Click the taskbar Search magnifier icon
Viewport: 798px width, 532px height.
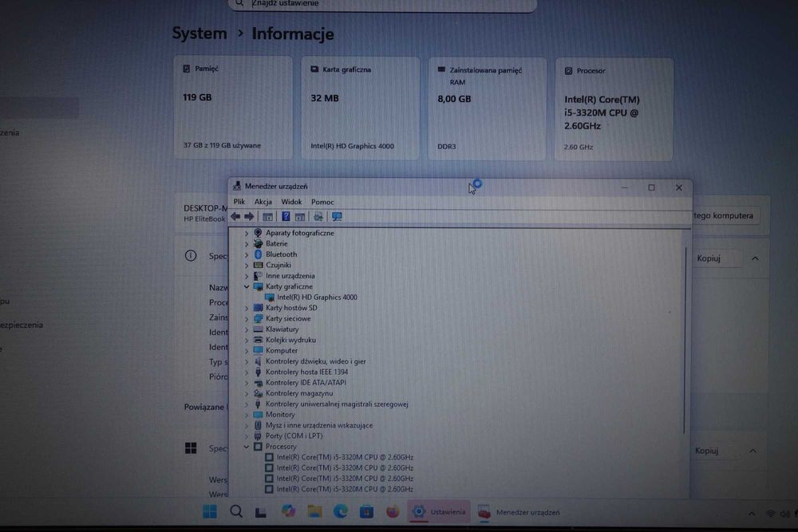(236, 511)
